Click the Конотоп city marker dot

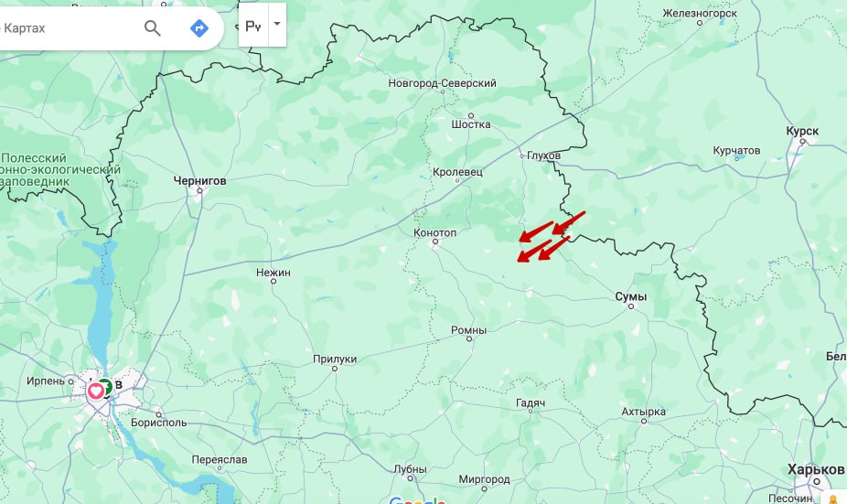pyautogui.click(x=435, y=242)
